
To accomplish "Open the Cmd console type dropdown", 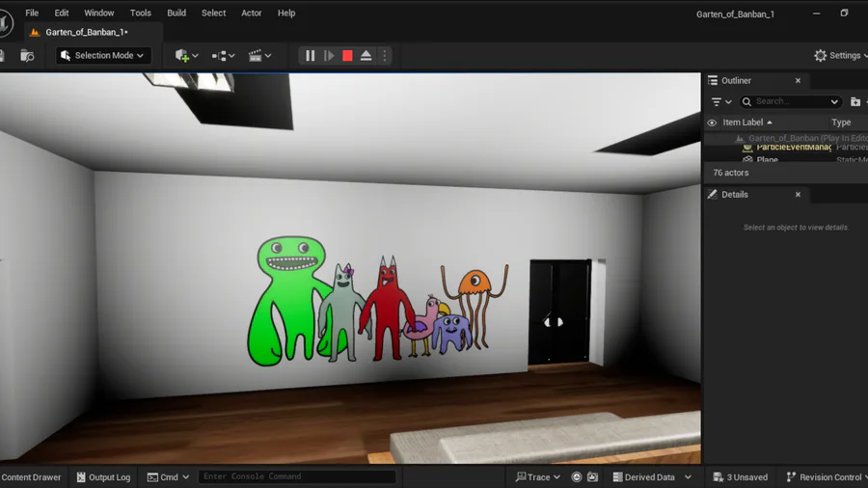I will pos(168,477).
